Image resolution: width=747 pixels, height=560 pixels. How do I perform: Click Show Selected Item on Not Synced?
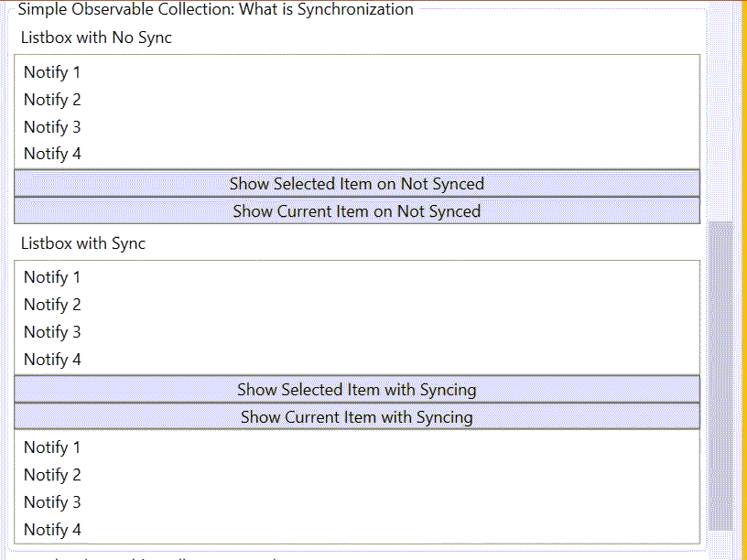[357, 183]
